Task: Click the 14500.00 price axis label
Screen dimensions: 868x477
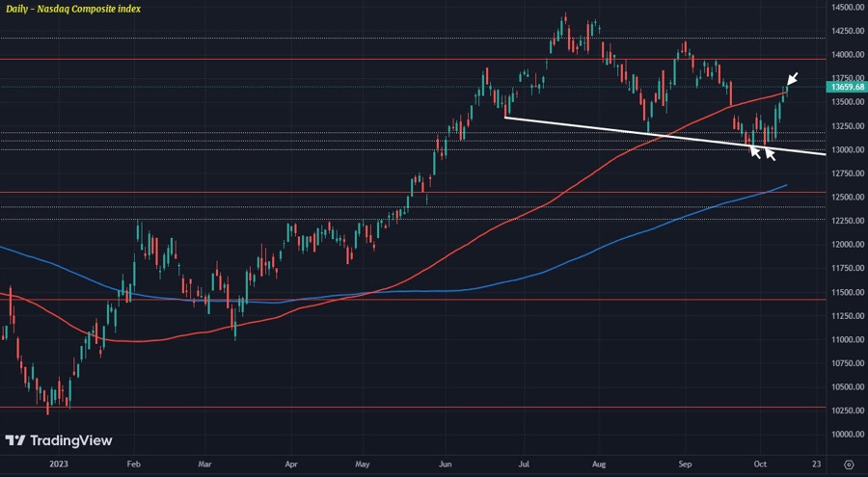Action: (845, 8)
